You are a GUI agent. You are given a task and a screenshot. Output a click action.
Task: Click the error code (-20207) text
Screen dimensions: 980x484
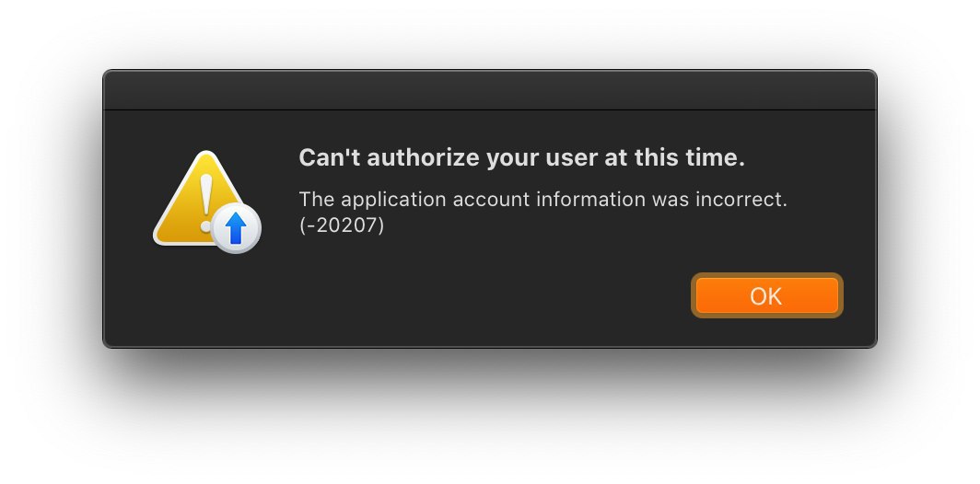342,225
